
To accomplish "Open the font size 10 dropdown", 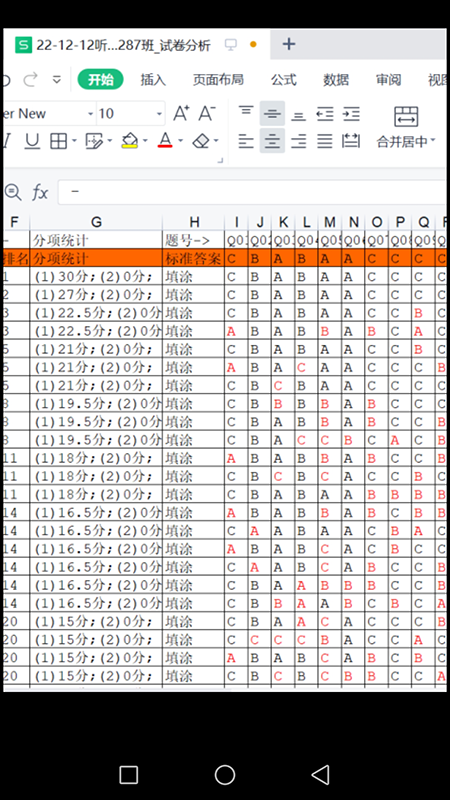I will (160, 114).
